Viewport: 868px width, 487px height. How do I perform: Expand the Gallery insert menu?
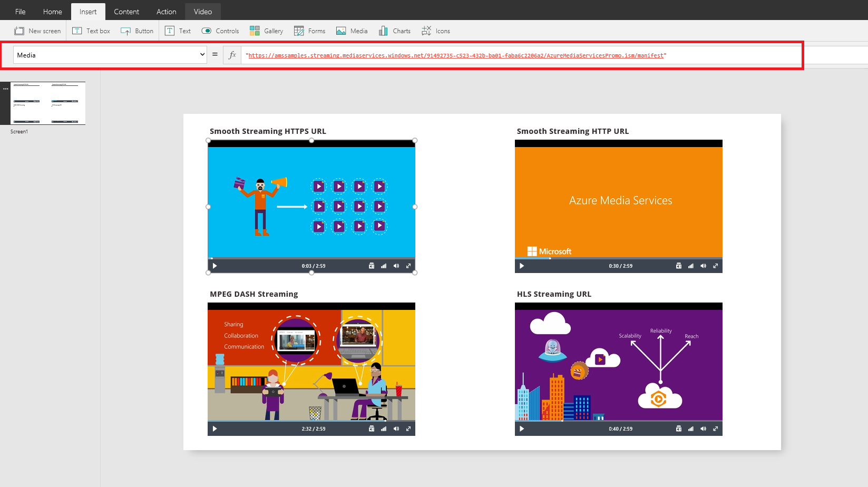(266, 31)
